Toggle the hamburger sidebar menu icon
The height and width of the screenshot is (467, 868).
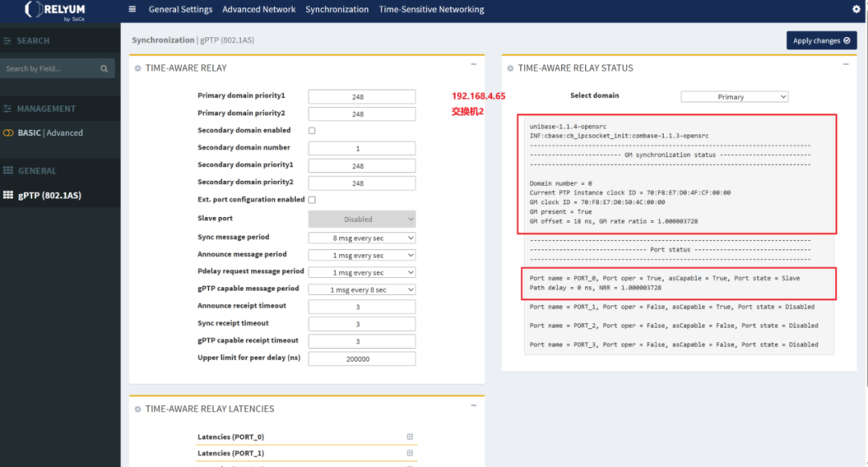(132, 9)
